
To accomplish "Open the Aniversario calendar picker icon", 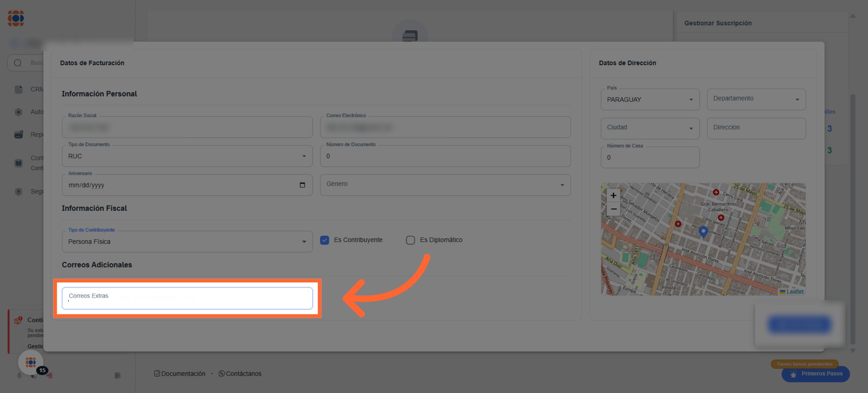I will click(302, 185).
